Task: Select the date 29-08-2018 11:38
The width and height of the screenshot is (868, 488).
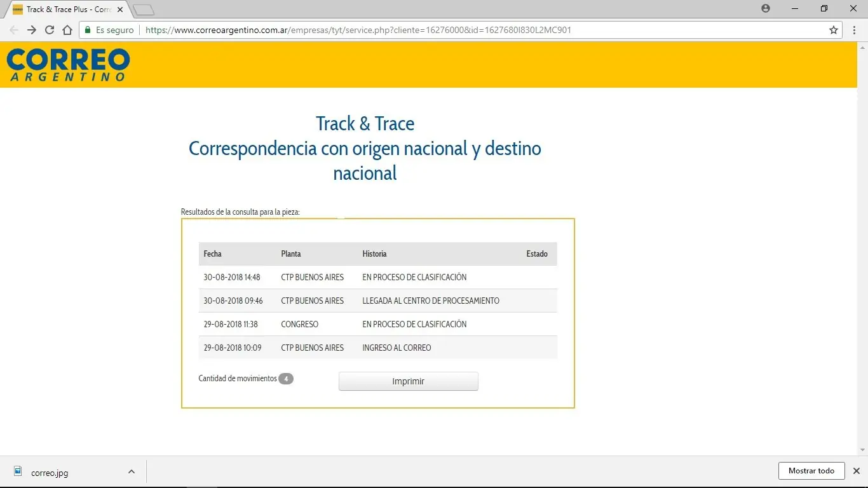Action: 231,324
